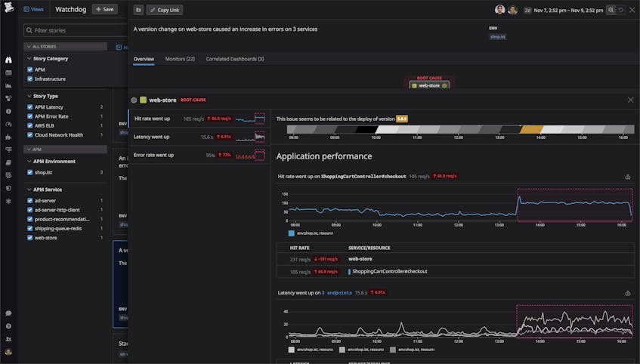The image size is (640, 364).
Task: Toggle the APM Latency checkbox
Action: [x=29, y=107]
